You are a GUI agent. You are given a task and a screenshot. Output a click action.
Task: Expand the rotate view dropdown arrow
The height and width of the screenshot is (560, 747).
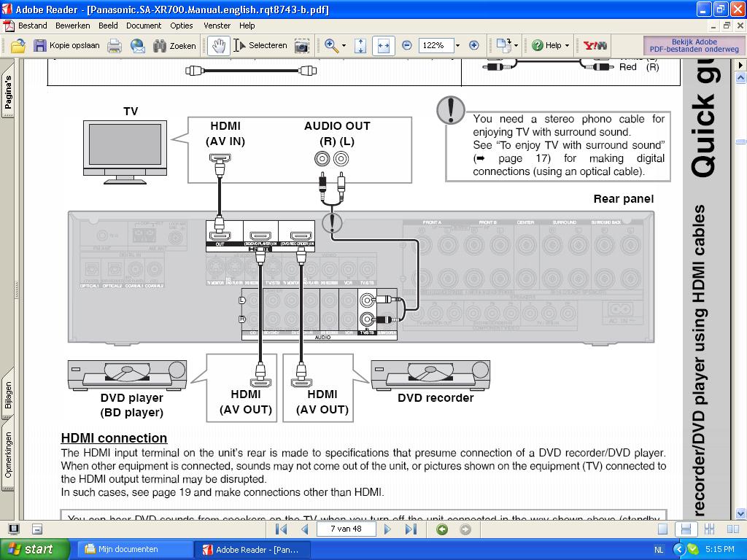tap(516, 46)
